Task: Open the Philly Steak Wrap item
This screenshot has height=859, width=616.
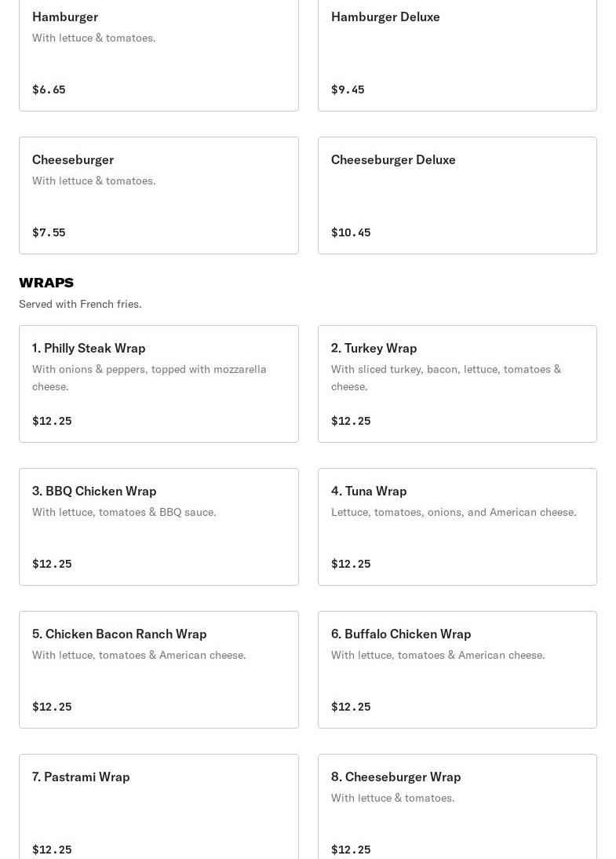Action: [159, 384]
